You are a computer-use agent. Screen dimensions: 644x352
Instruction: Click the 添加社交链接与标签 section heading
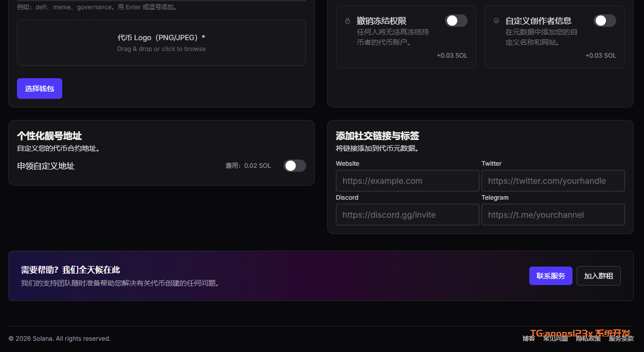point(377,136)
